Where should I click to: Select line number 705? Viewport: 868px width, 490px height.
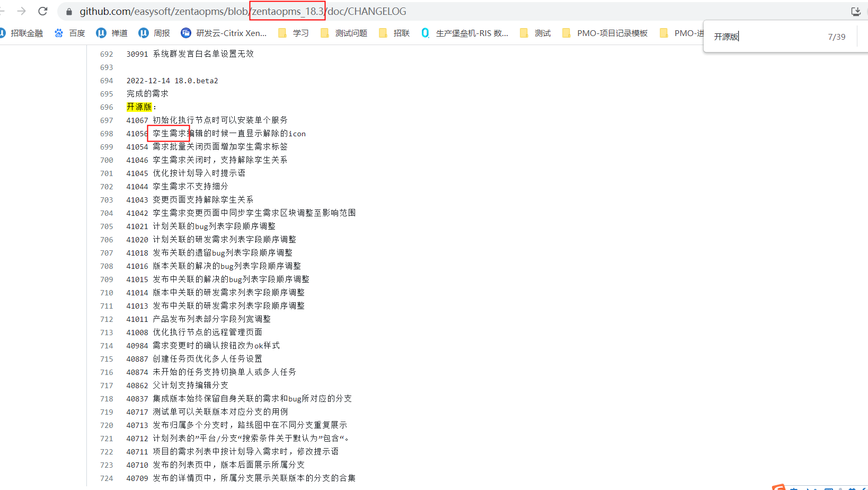click(107, 226)
